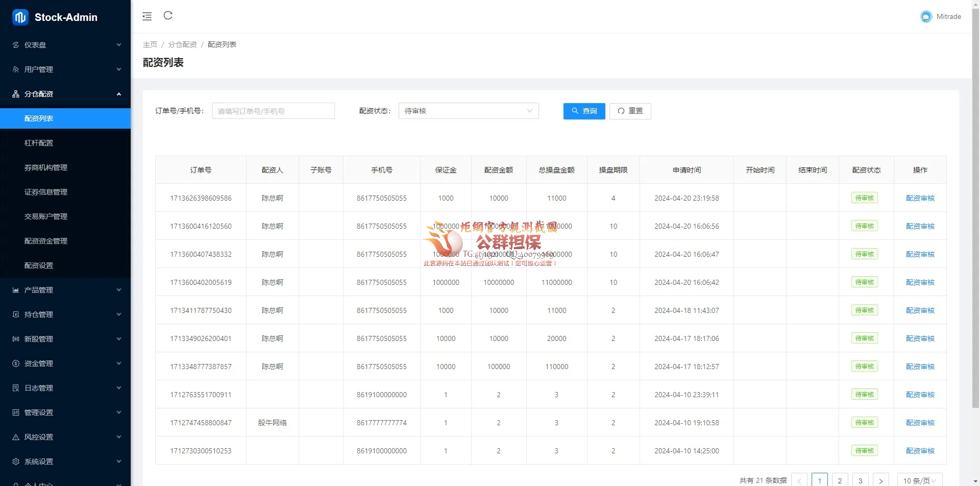Click the Mitrade user avatar

click(926, 17)
